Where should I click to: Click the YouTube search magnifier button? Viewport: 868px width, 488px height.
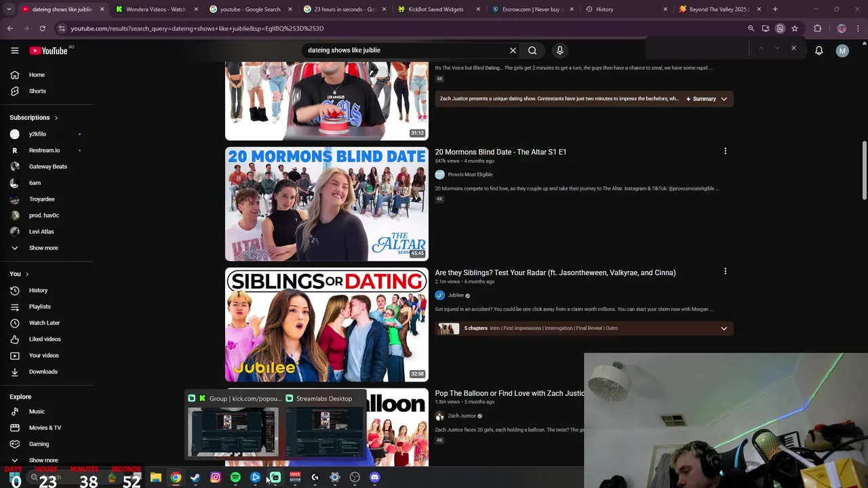(532, 50)
